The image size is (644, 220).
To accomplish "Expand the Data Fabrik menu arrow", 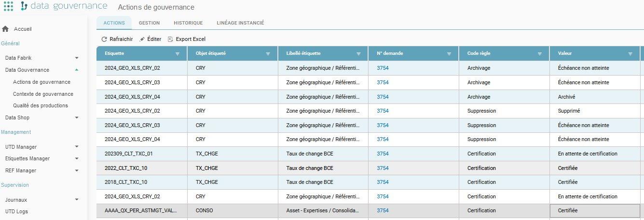I will coord(77,58).
